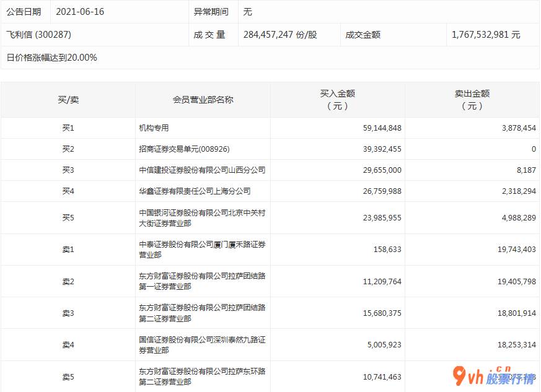Click buy amount 59,144,848

pos(382,128)
